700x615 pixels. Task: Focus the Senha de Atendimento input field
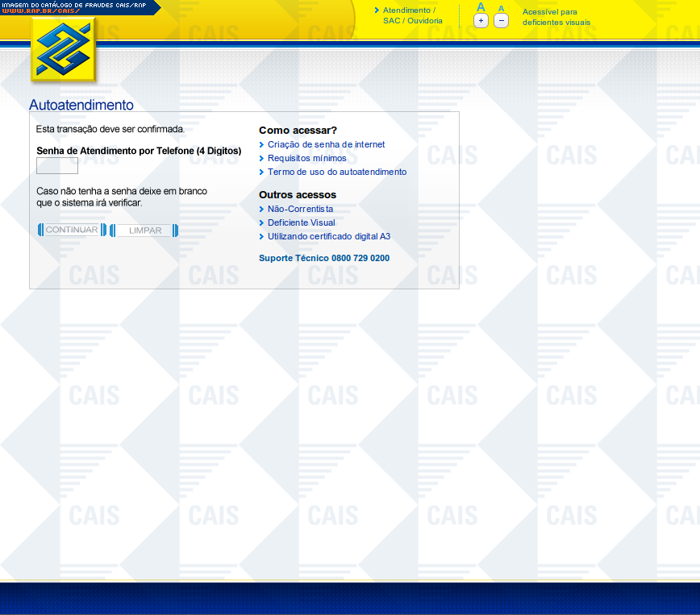click(x=57, y=166)
